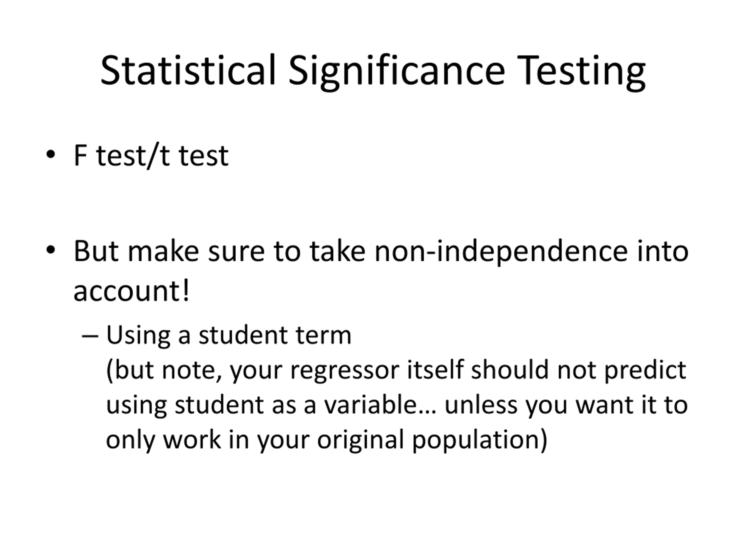The width and height of the screenshot is (747, 560).
Task: Select the word "Statistical" in the title
Action: (188, 71)
